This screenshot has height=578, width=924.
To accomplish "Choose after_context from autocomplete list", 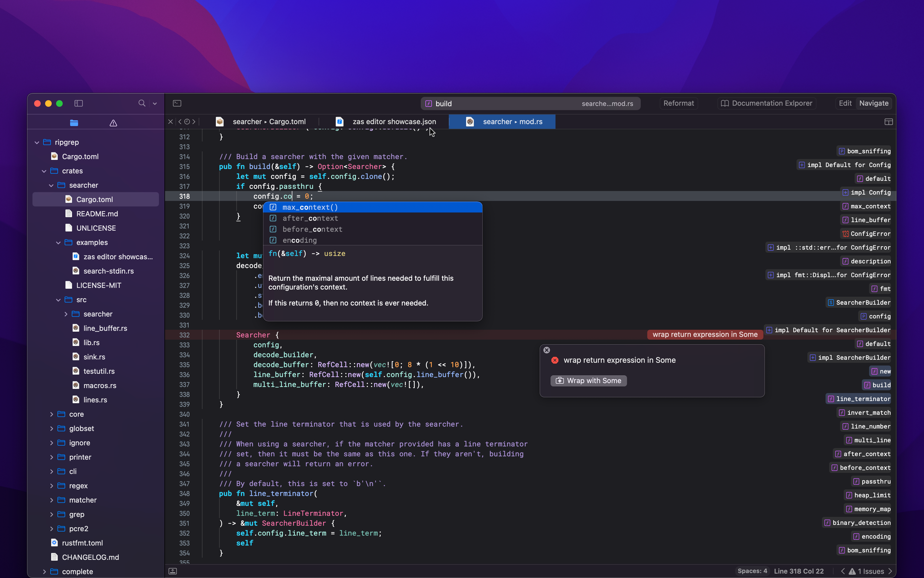I will 373,218.
